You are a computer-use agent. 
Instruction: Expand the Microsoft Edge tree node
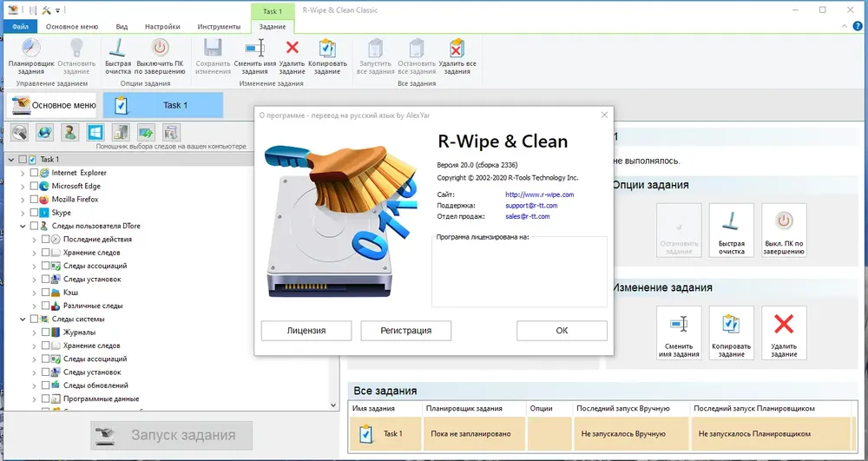click(x=23, y=186)
